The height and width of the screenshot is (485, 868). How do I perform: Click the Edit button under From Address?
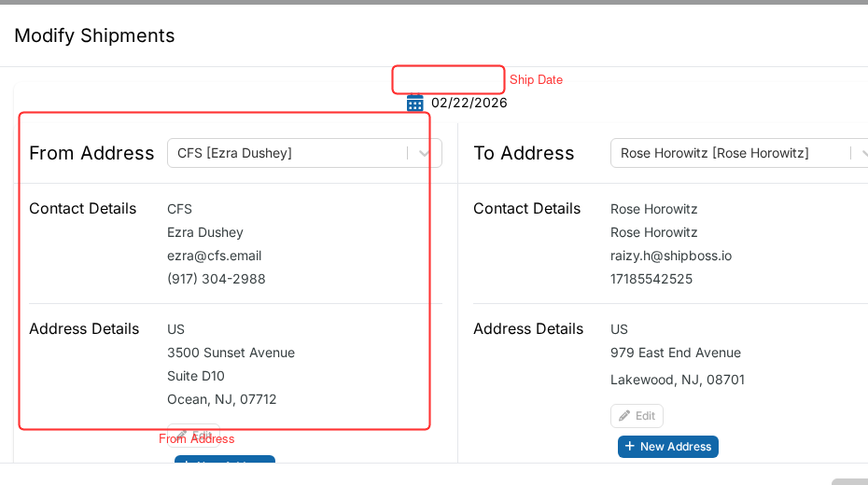point(194,435)
